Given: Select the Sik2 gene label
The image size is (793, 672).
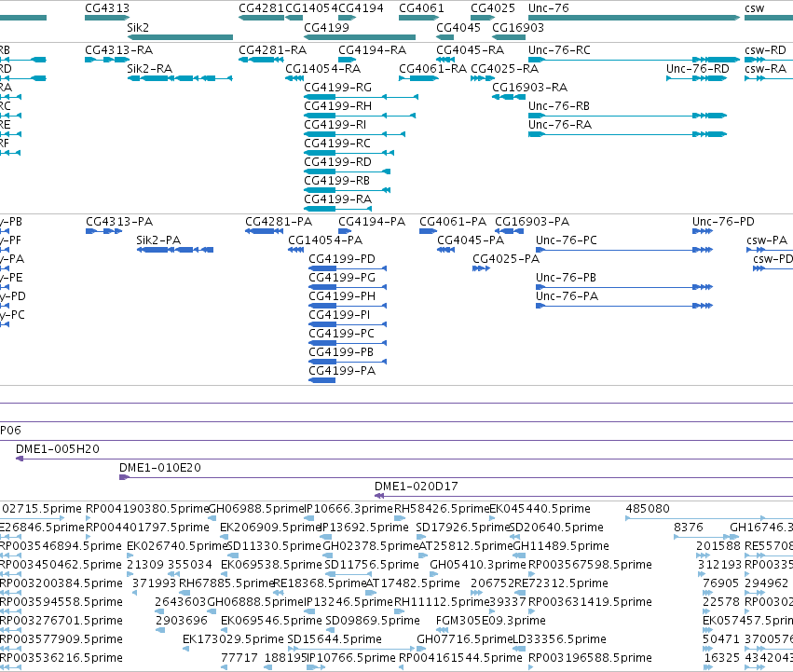Looking at the screenshot, I should click(138, 28).
